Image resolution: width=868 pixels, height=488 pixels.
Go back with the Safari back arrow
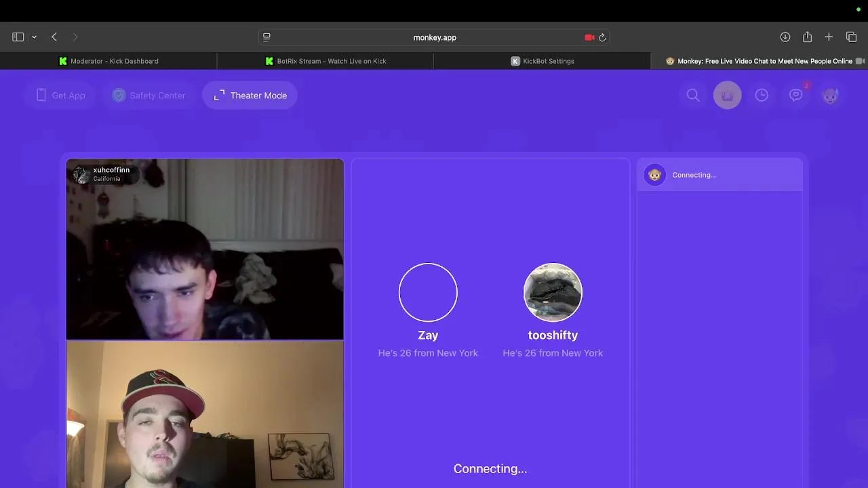click(54, 37)
